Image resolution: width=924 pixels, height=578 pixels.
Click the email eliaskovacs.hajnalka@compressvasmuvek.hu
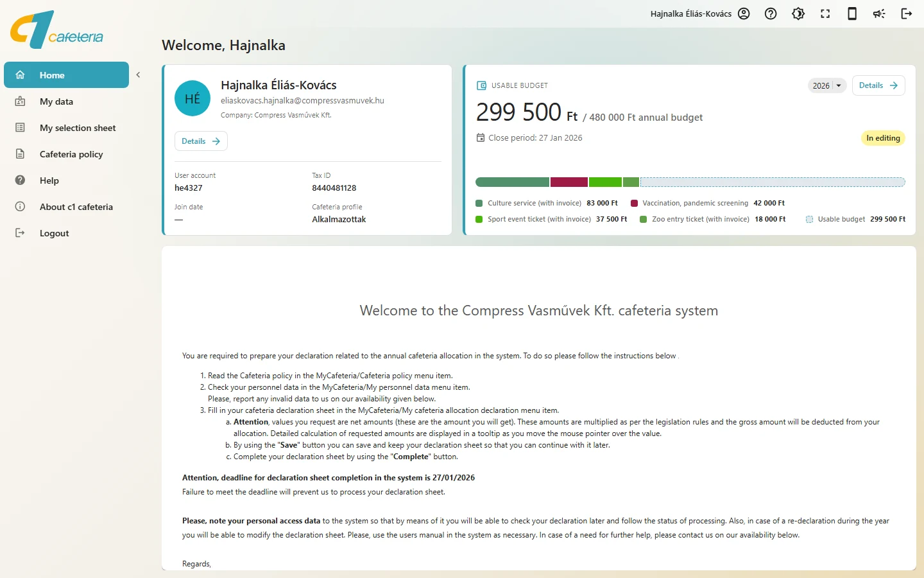click(302, 101)
